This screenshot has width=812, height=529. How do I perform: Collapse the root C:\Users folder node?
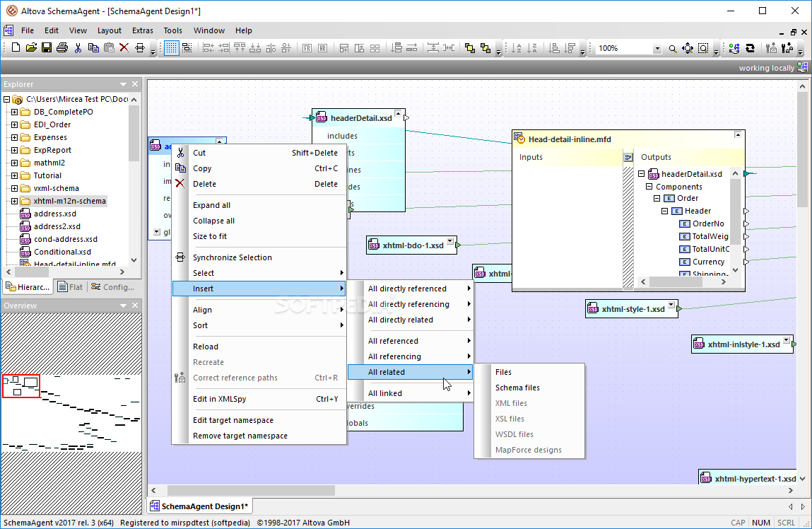[7, 99]
